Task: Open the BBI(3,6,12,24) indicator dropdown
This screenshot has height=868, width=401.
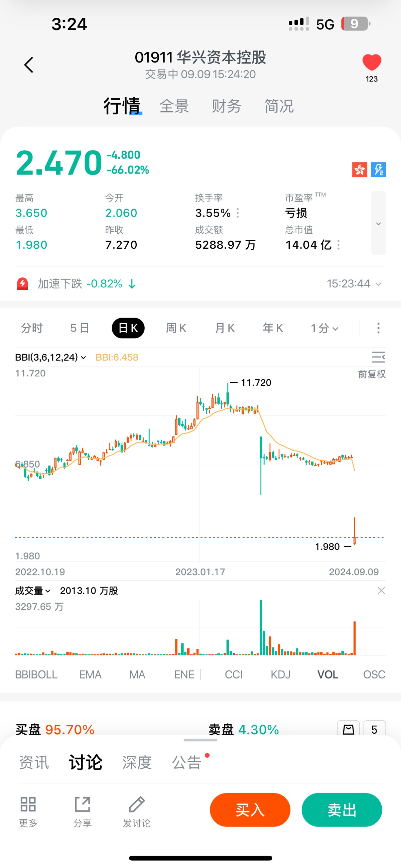Action: click(x=50, y=357)
